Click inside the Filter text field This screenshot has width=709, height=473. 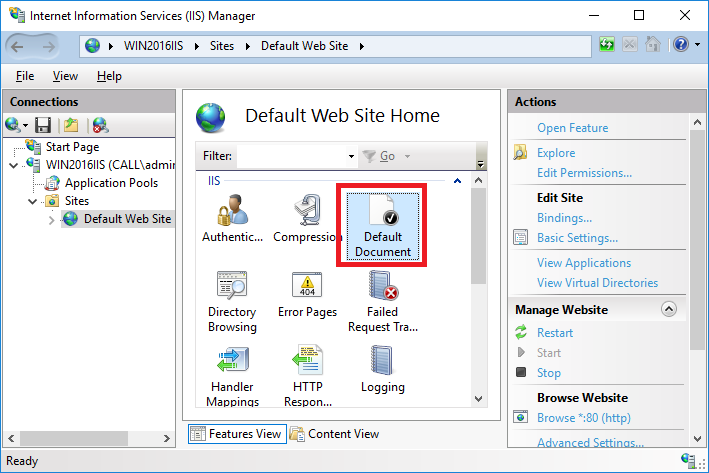[x=292, y=156]
